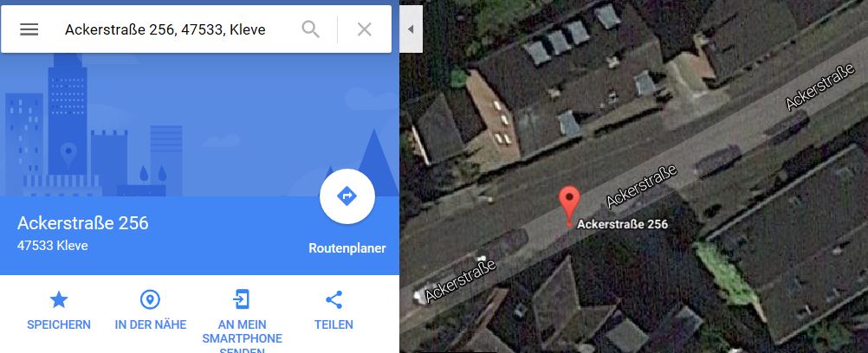Click the Ackerstraße 256 panel heading
Screen dimensions: 868x353
coord(83,223)
